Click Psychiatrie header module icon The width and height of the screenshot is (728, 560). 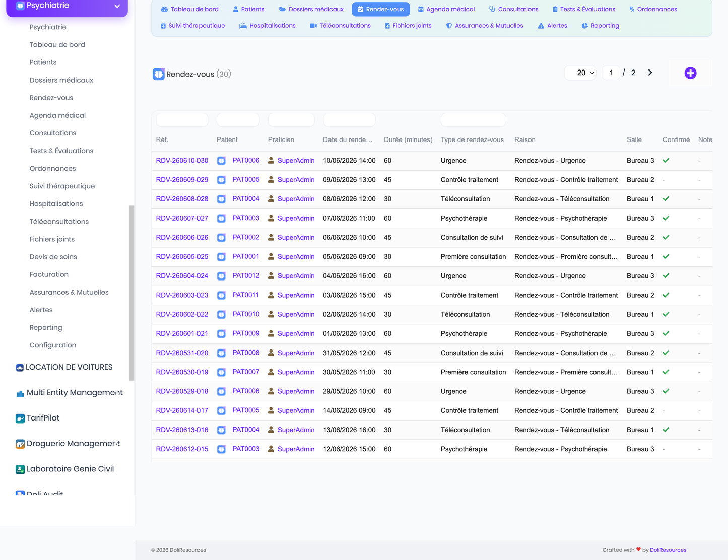click(20, 6)
